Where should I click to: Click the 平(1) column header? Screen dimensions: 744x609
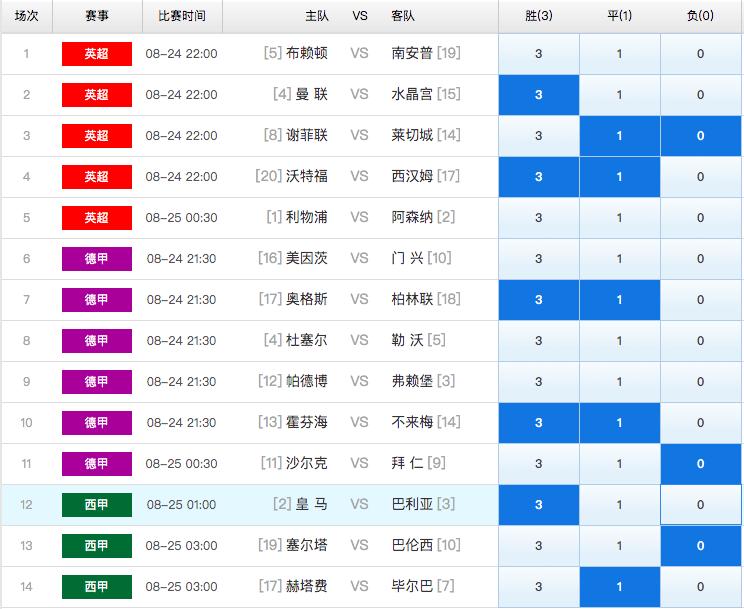620,16
